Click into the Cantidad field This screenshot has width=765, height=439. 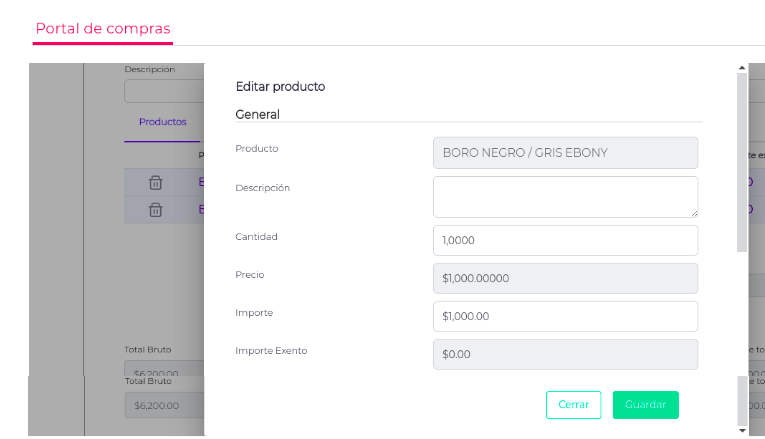[565, 240]
